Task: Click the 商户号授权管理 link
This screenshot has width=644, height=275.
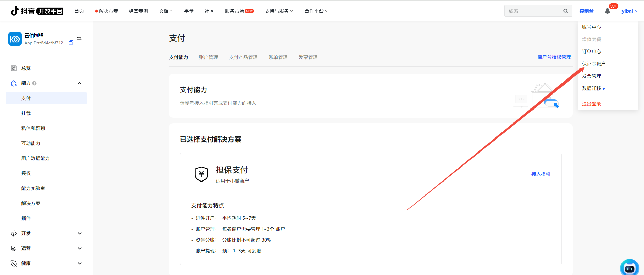Action: click(x=554, y=57)
